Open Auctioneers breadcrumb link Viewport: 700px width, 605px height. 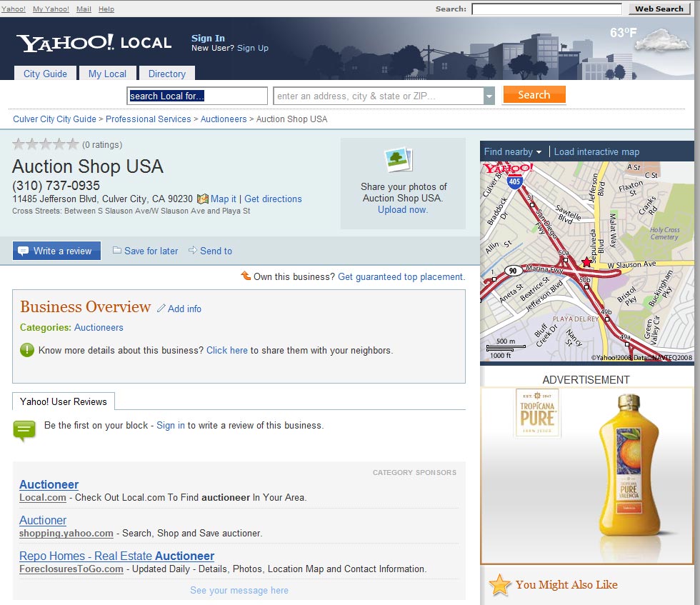coord(224,119)
